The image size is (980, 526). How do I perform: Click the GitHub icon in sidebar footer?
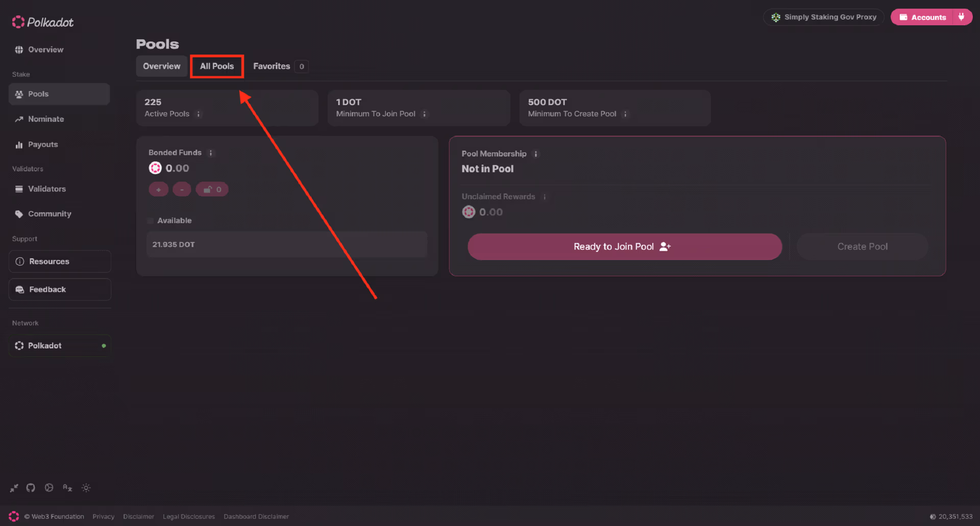coord(31,488)
